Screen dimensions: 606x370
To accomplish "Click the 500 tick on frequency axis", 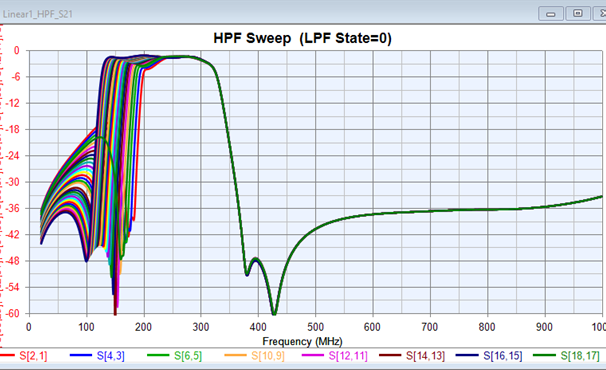I will tap(315, 327).
